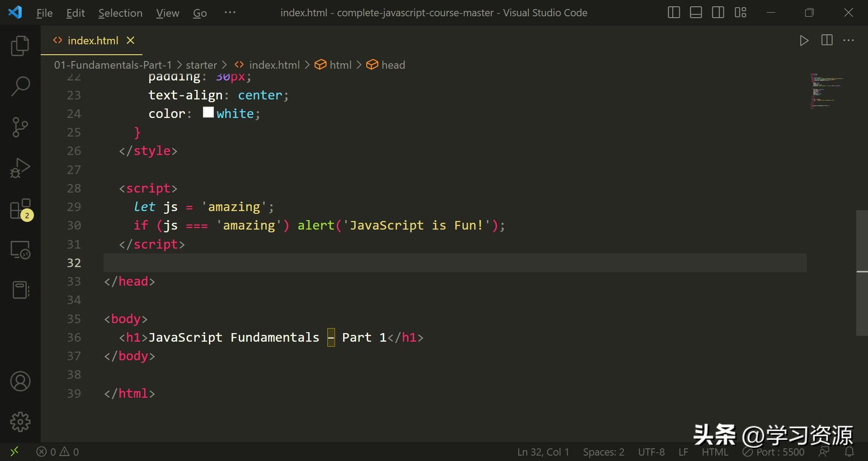The height and width of the screenshot is (461, 868).
Task: Open the Run and Debug view
Action: pyautogui.click(x=20, y=168)
